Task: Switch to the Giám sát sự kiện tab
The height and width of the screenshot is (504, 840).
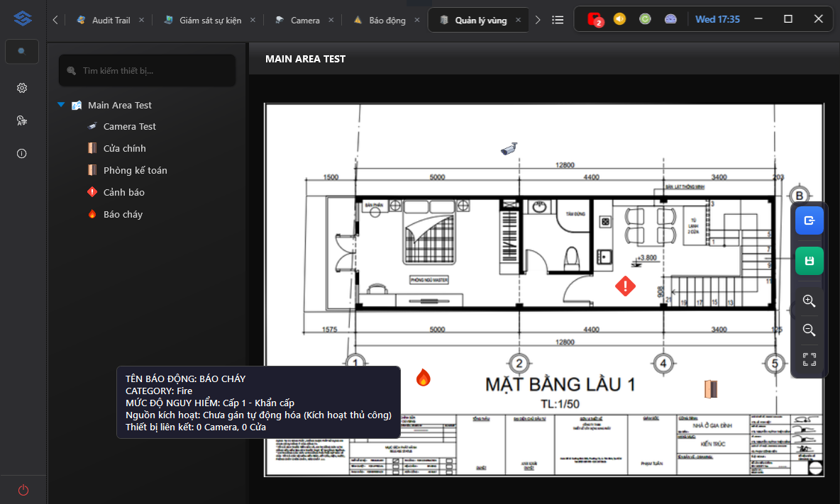Action: pos(210,21)
